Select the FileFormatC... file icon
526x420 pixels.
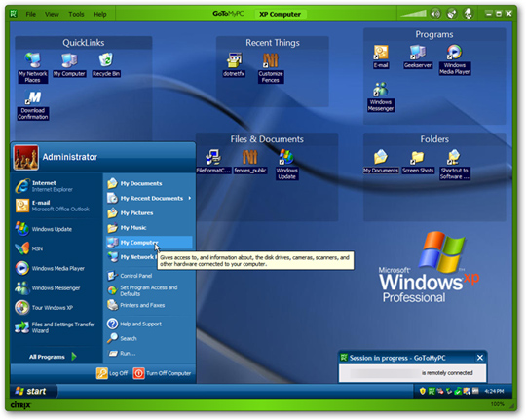(213, 161)
